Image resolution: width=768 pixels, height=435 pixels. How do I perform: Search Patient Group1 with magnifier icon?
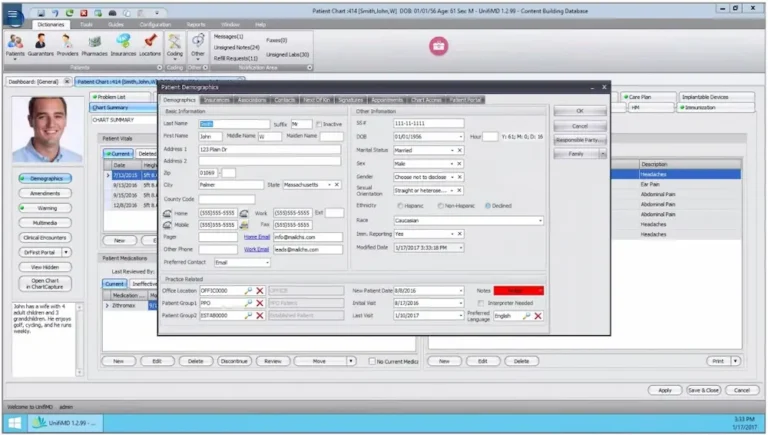(248, 303)
